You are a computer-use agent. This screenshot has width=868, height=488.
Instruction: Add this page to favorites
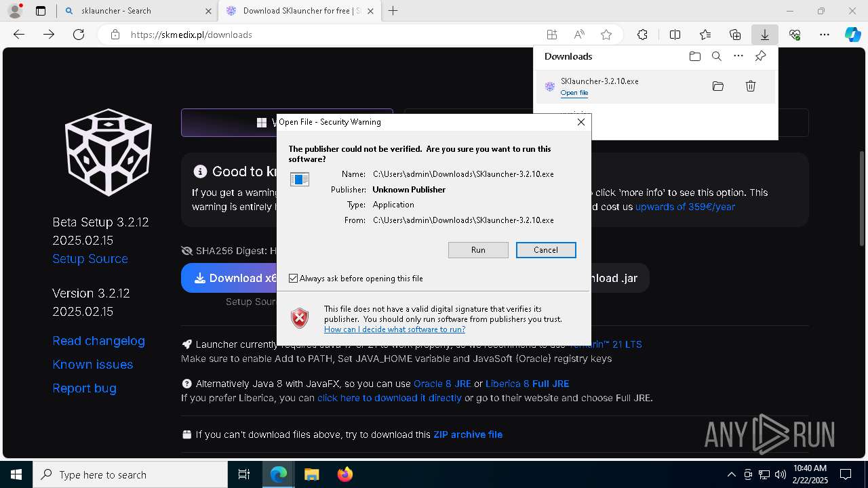[606, 35]
